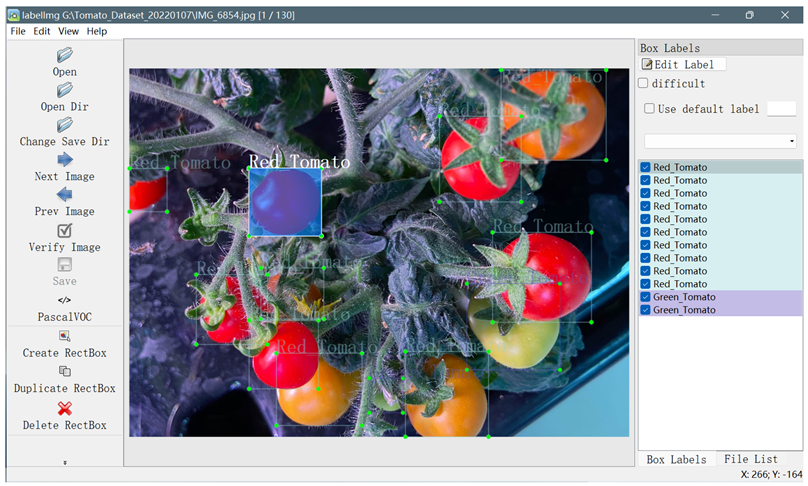
Task: Uncheck the first Green_Tomato label checkbox
Action: pos(646,298)
